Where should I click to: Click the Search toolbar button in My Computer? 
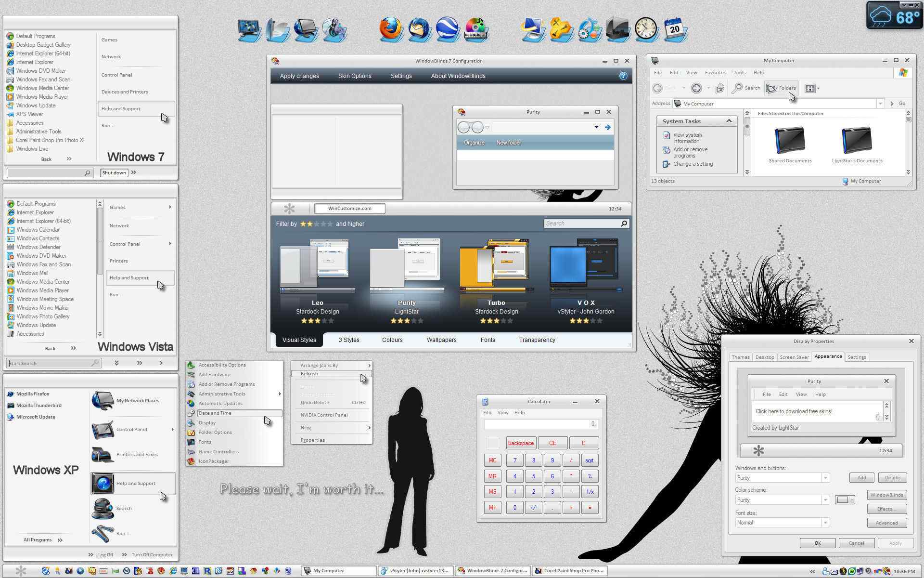pos(746,88)
